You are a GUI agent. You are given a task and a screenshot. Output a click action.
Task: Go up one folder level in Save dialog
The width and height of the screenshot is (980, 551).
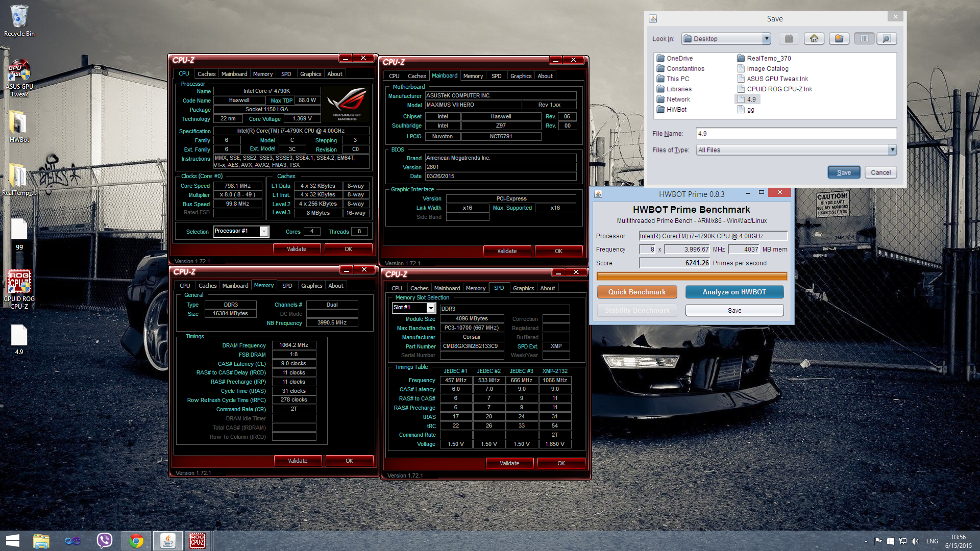(789, 39)
